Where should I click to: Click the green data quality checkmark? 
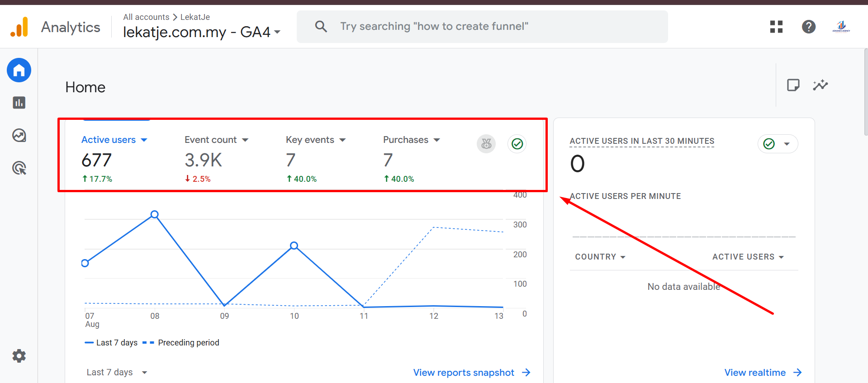coord(517,144)
